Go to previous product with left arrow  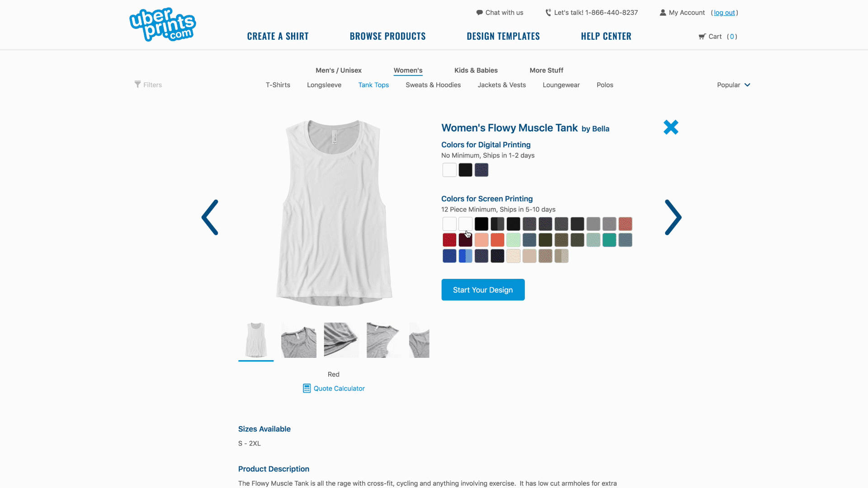pyautogui.click(x=210, y=217)
